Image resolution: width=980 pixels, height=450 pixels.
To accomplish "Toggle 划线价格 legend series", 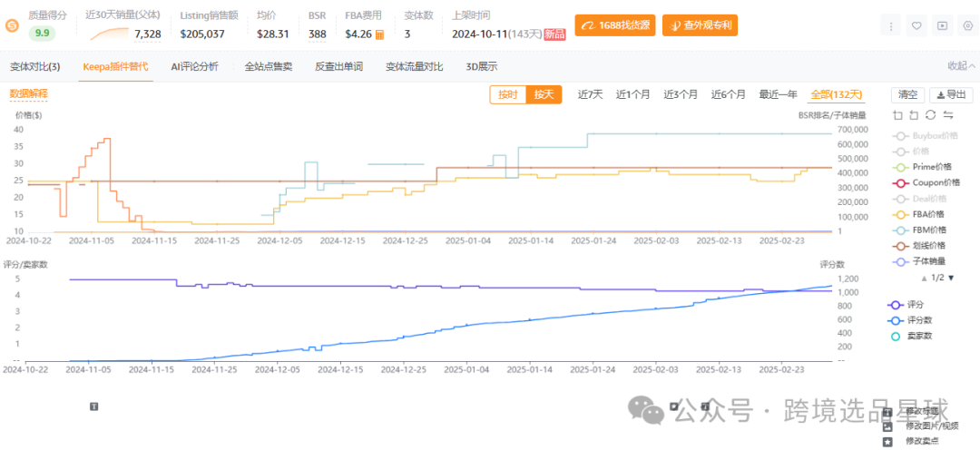I will tap(919, 246).
